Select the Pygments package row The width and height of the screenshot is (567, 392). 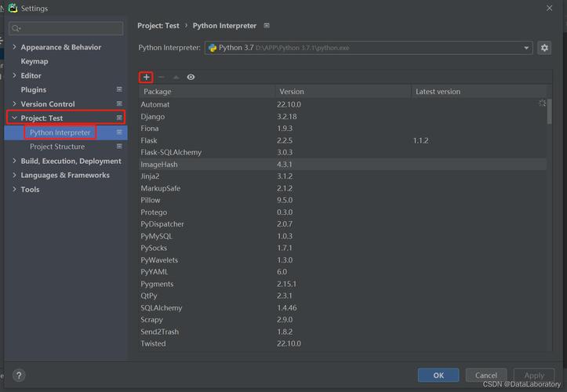[x=343, y=284]
